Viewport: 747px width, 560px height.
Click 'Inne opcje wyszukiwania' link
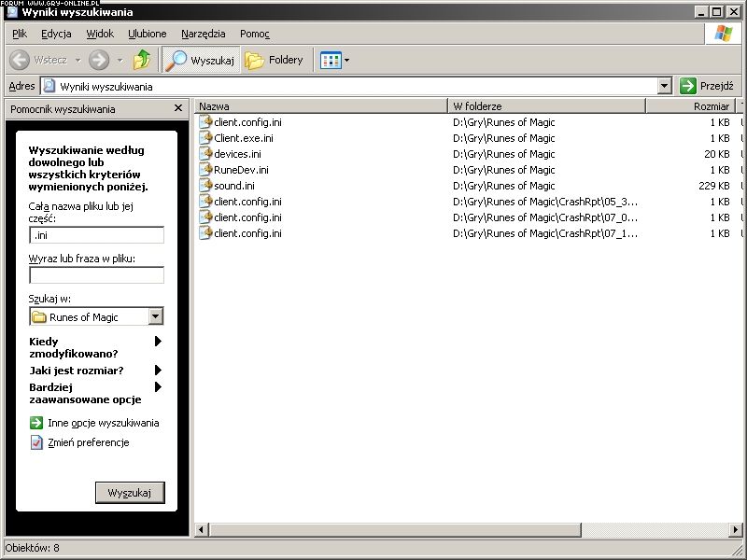tap(104, 423)
